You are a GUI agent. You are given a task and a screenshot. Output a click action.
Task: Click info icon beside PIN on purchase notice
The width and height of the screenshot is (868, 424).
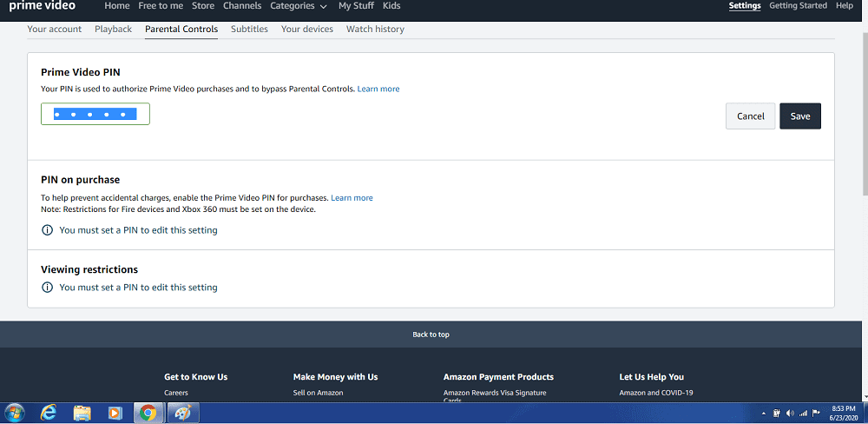[x=48, y=230]
